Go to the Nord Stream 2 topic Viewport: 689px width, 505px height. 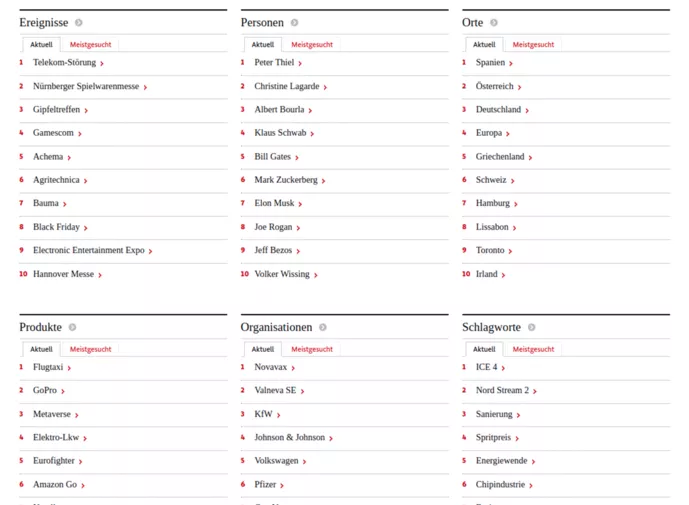pyautogui.click(x=502, y=390)
